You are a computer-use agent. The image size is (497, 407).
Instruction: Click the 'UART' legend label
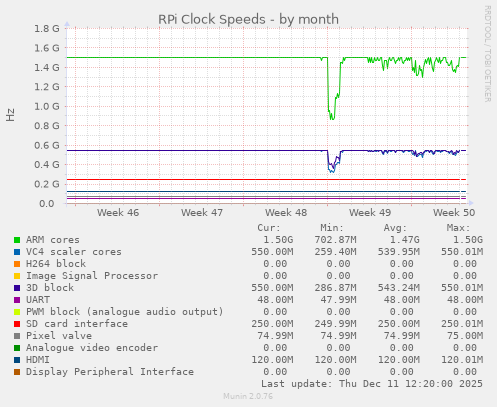38,300
